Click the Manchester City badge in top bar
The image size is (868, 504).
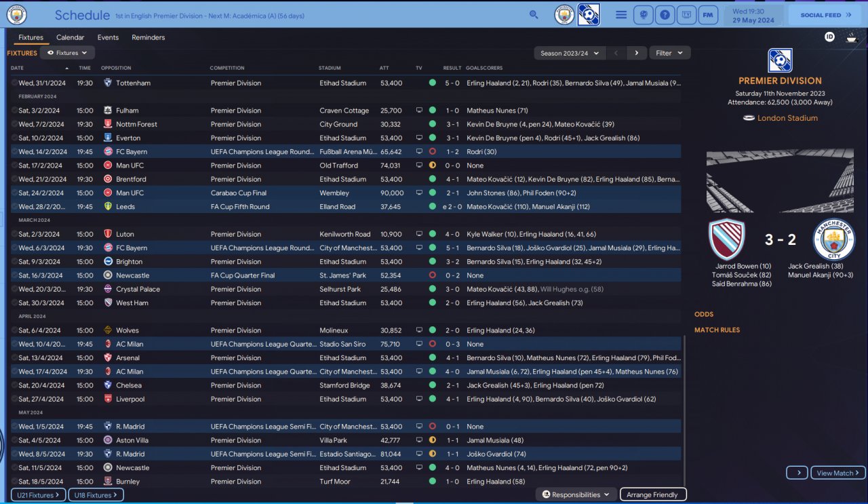[x=564, y=15]
